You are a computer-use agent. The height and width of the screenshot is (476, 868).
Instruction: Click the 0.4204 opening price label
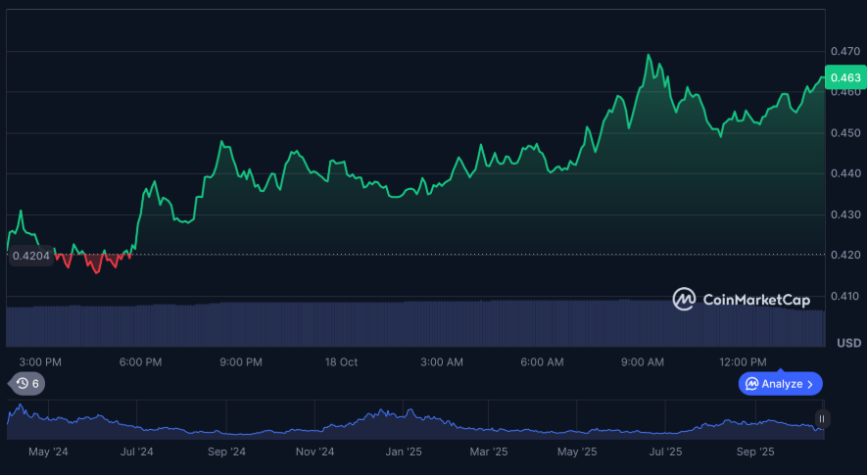pos(30,256)
